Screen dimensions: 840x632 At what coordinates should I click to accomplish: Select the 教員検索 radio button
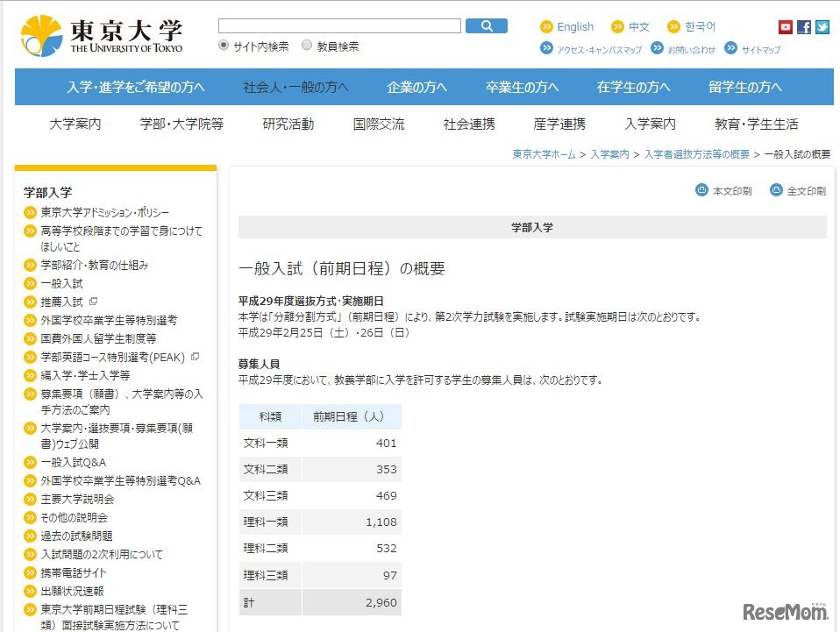coord(307,45)
